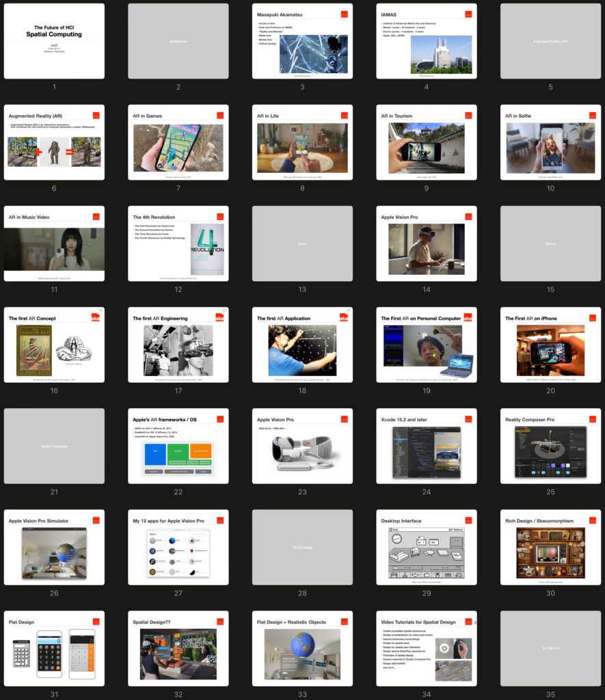Select 'Video Tutorials for Spatial Design' slide

tap(427, 649)
